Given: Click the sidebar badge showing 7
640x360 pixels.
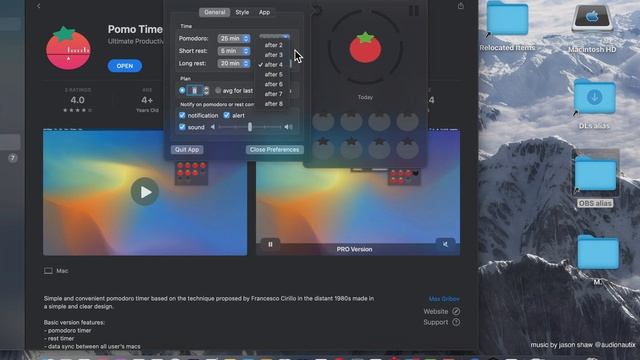Looking at the screenshot, I should click(x=13, y=158).
